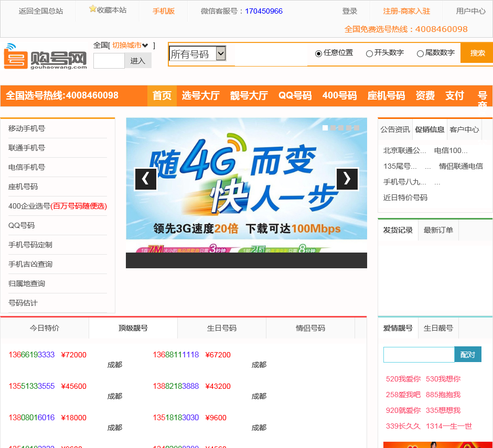
Task: Switch to the 爱情靓号 tab
Action: pyautogui.click(x=398, y=328)
